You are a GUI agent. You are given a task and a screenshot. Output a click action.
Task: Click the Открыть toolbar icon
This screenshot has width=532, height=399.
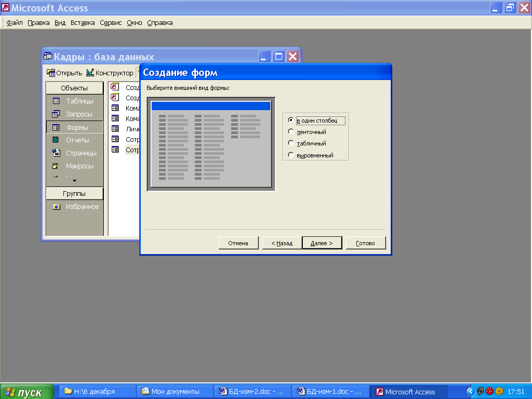(51, 73)
